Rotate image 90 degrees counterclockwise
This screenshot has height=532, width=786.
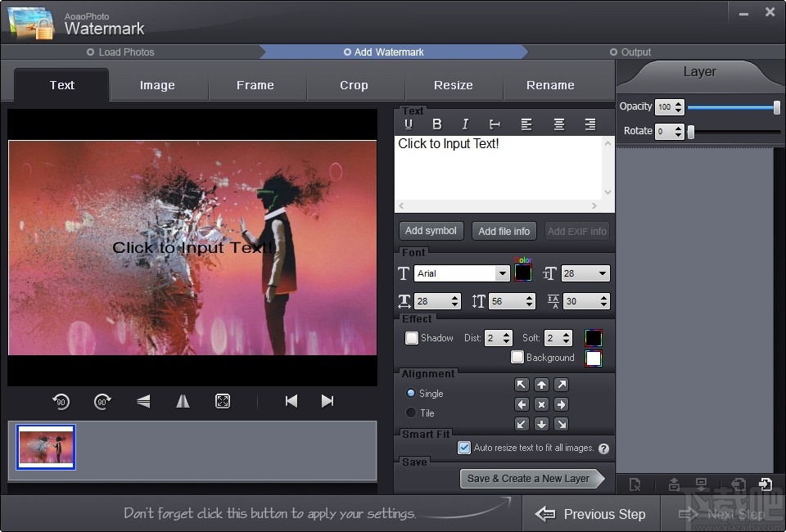coord(61,401)
